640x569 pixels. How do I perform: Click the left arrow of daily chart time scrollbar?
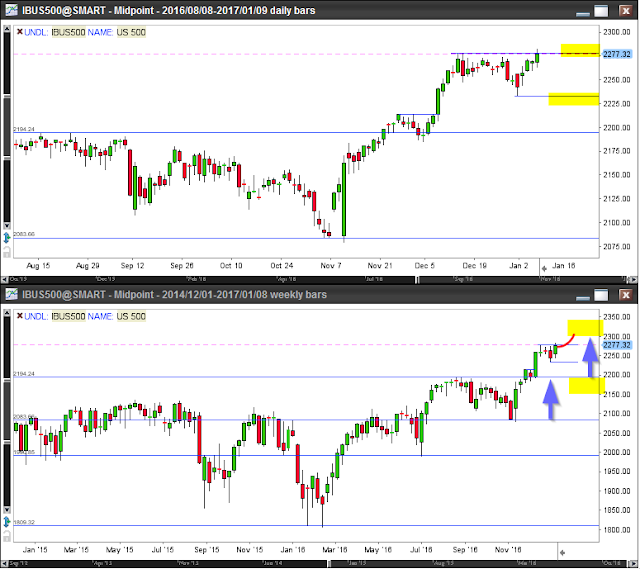[x=4, y=280]
